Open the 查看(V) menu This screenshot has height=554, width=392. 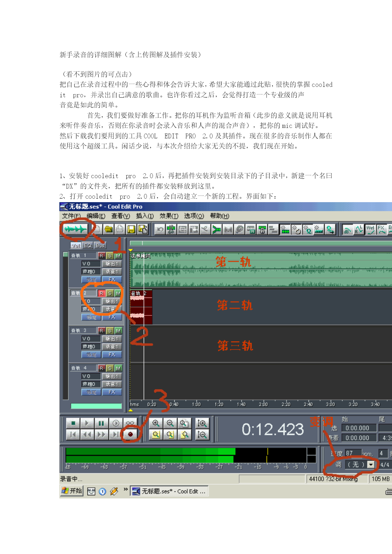121,216
